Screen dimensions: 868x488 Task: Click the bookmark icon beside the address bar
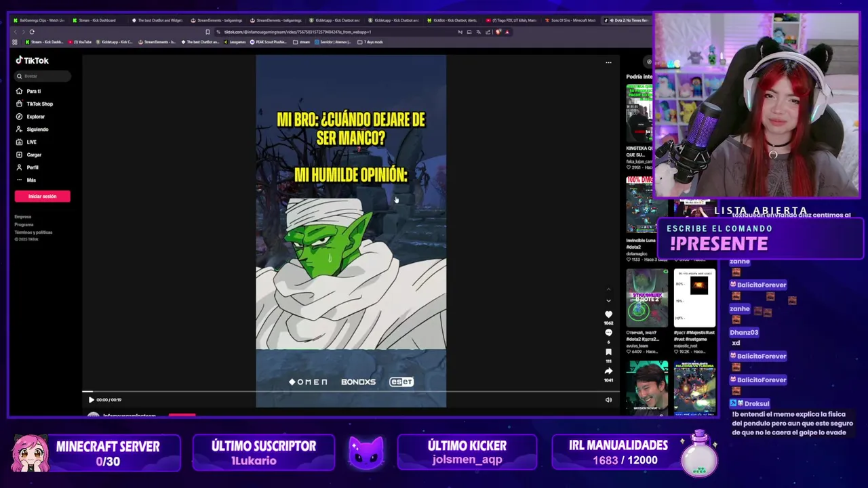pyautogui.click(x=208, y=32)
